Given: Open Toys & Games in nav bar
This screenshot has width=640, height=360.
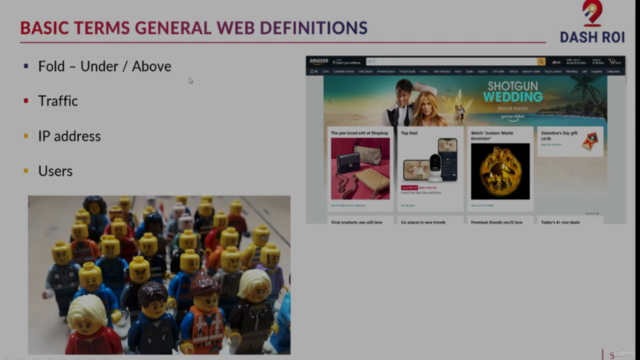Looking at the screenshot, I should click(x=553, y=71).
